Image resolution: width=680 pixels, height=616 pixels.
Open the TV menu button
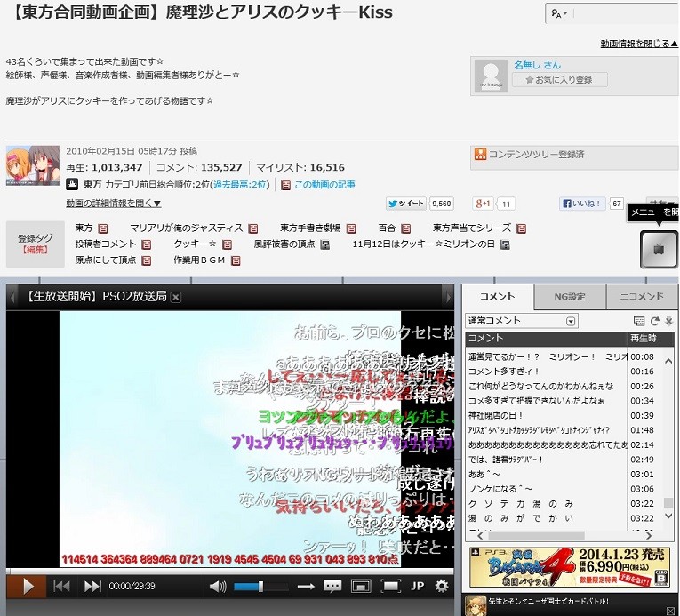pos(659,250)
